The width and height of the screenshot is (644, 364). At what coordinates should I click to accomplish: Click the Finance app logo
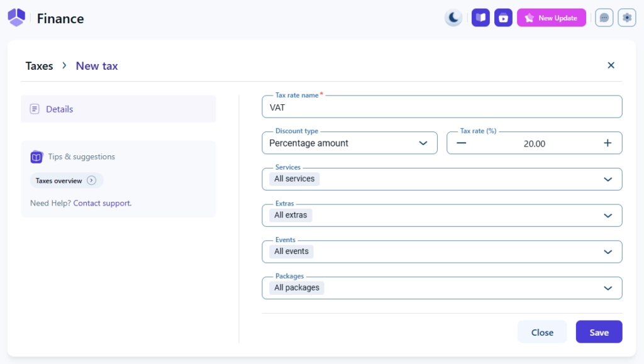(16, 18)
